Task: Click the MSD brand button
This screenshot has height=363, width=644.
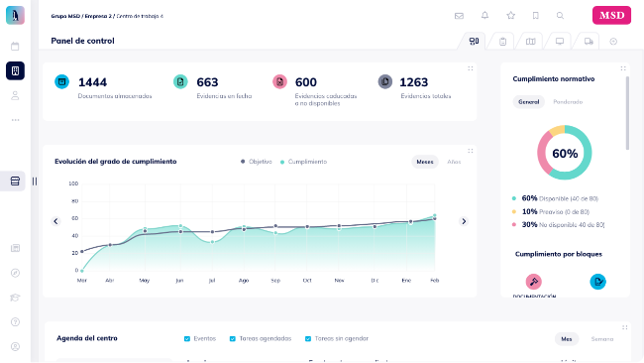Action: [x=611, y=15]
